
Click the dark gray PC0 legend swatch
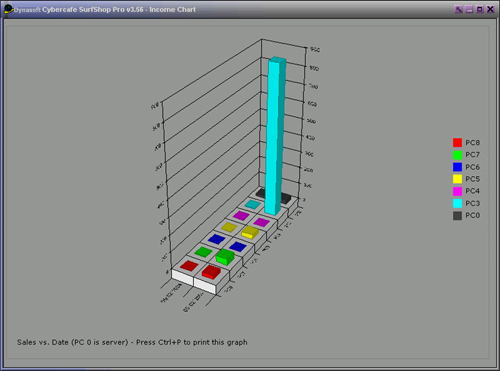(x=457, y=216)
